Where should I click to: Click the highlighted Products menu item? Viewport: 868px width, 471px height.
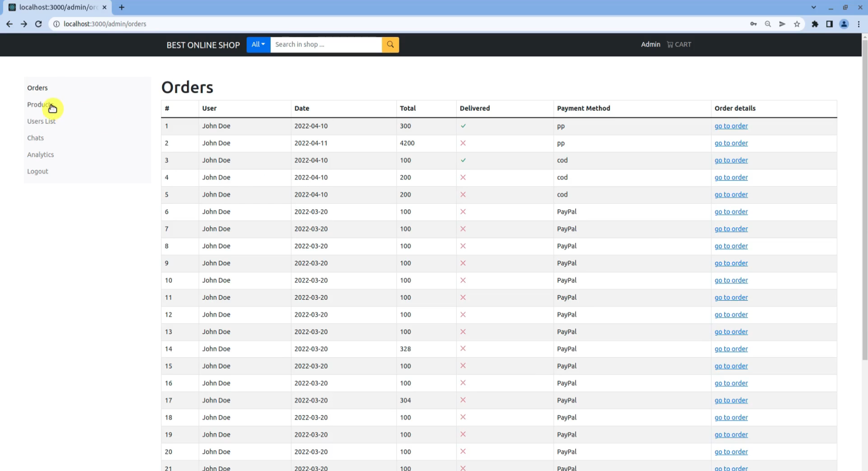39,104
